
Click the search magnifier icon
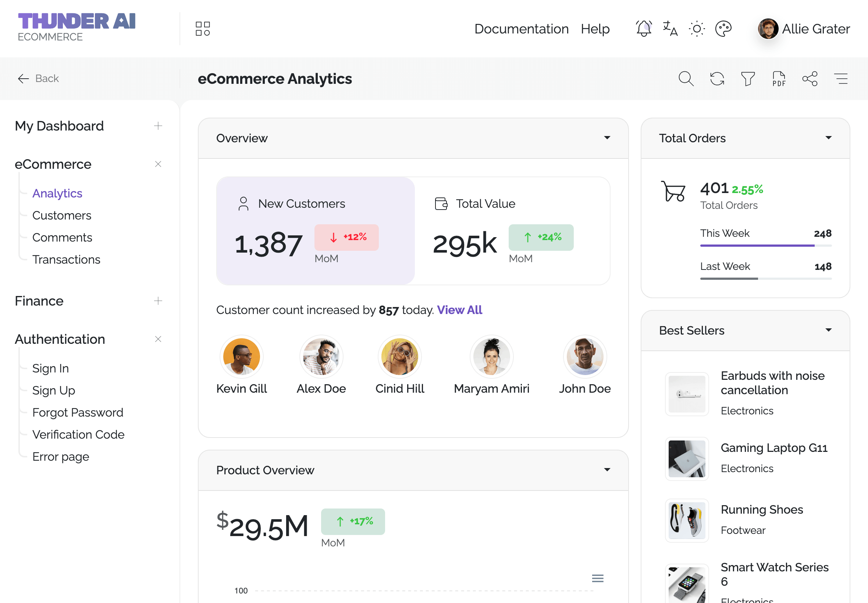coord(686,79)
